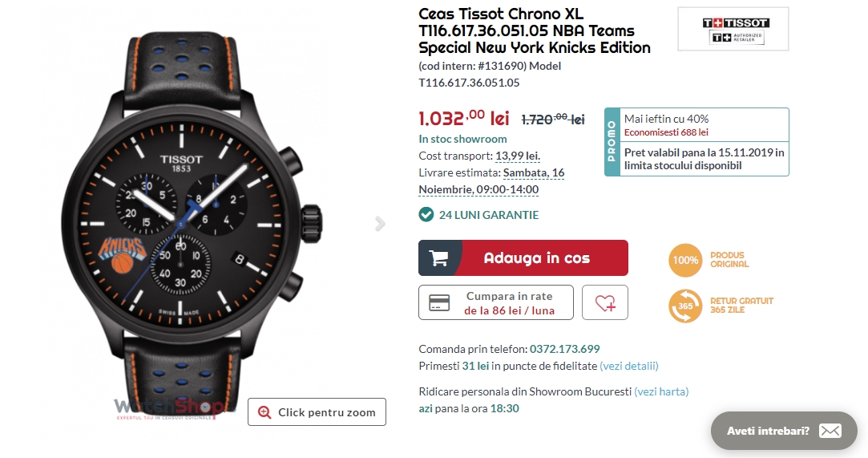The width and height of the screenshot is (868, 458).
Task: Click the phone number 0372.173.699
Action: click(x=565, y=349)
